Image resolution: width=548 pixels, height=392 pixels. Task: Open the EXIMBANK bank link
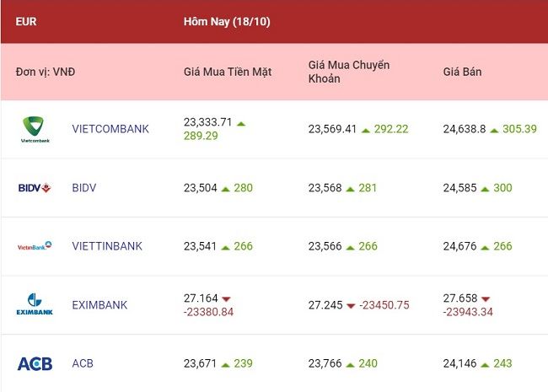click(99, 305)
